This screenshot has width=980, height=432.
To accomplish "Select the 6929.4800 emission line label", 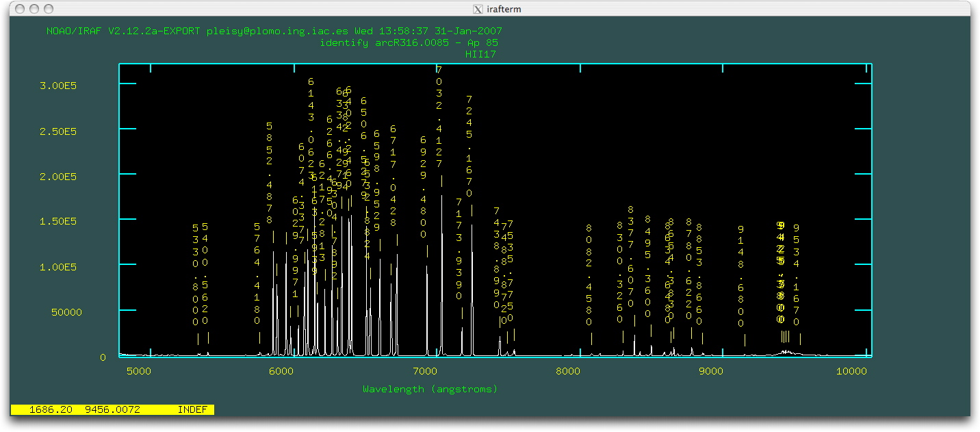I will 424,187.
